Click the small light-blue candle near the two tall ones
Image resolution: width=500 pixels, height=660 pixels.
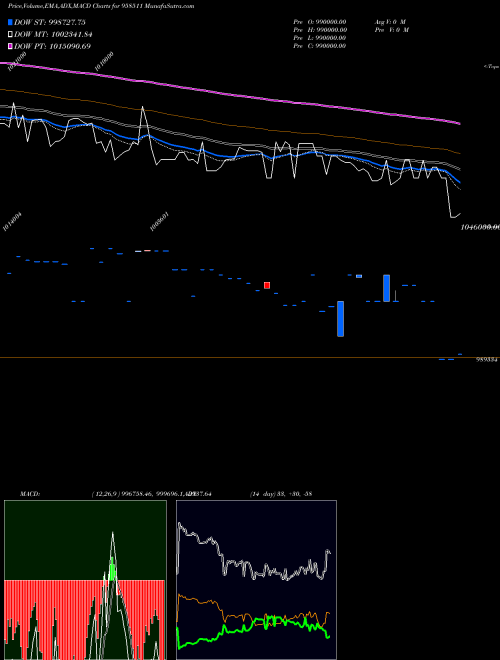pyautogui.click(x=359, y=276)
